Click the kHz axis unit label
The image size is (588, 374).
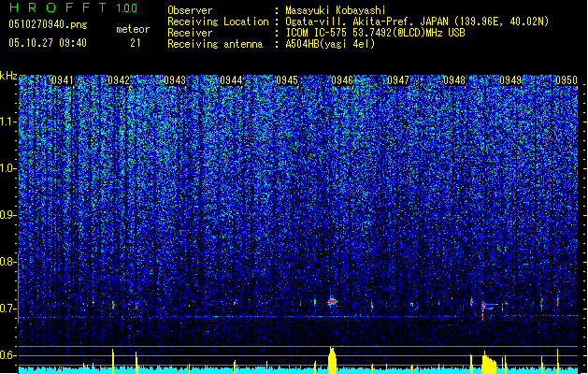point(8,76)
